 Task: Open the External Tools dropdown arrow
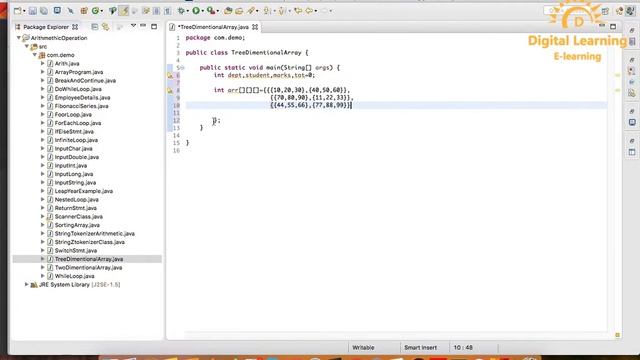218,11
